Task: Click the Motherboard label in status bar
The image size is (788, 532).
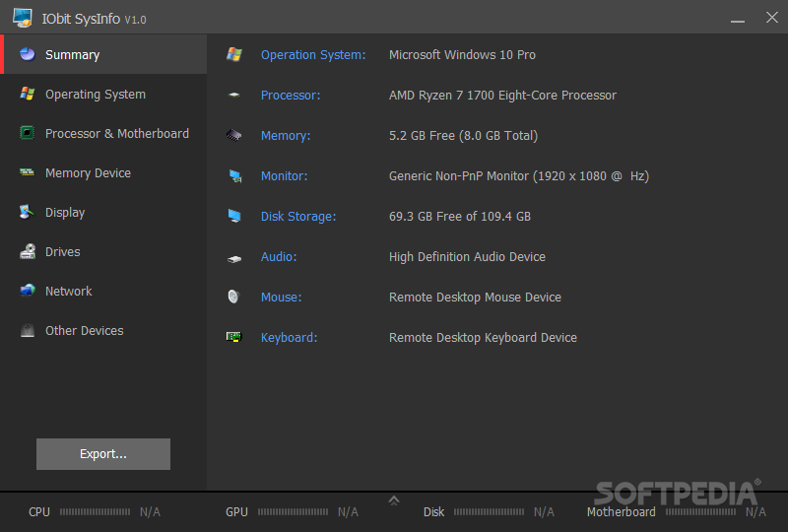Action: 622,512
